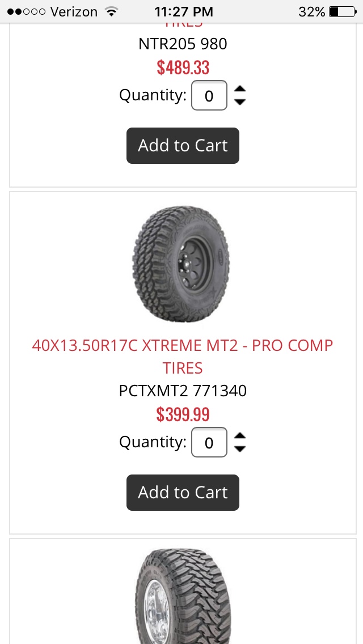Tap the $399.99 price

[183, 414]
